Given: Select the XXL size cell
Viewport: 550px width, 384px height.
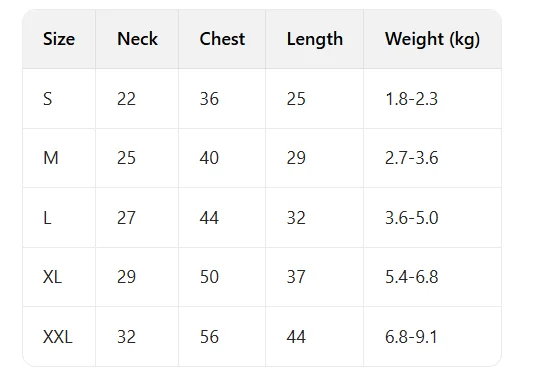Looking at the screenshot, I should point(58,337).
